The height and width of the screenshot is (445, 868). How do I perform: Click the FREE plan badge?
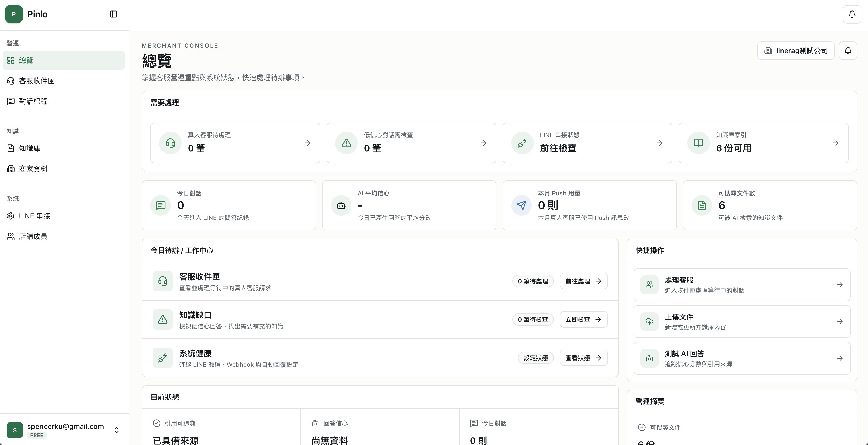point(37,435)
